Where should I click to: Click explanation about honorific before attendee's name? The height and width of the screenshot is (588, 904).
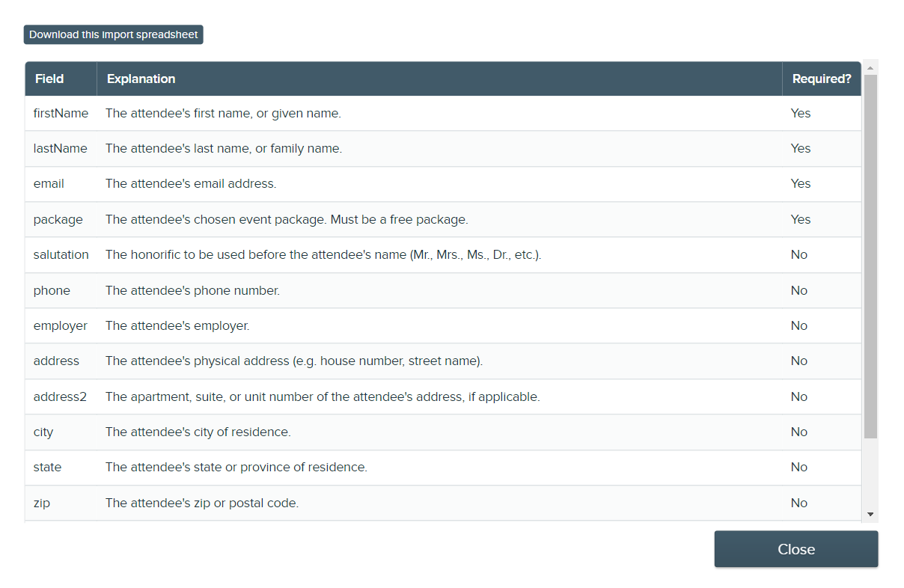tap(323, 255)
